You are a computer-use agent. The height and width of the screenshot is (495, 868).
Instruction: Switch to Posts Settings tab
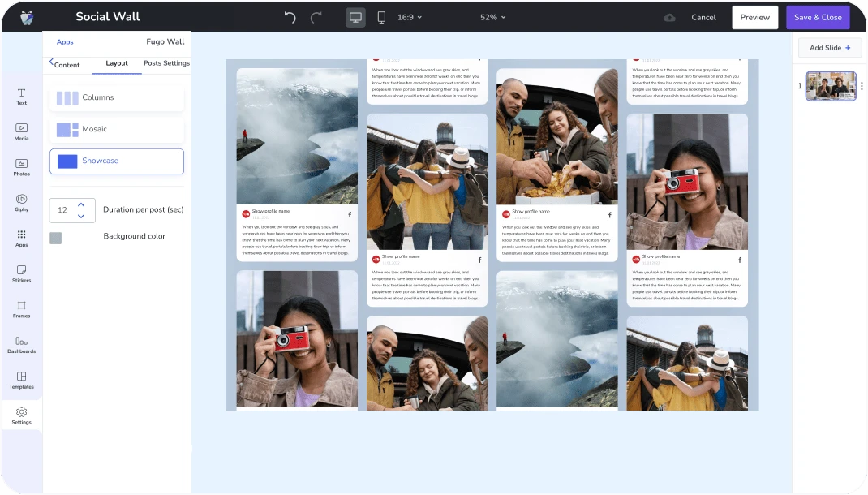pyautogui.click(x=166, y=63)
